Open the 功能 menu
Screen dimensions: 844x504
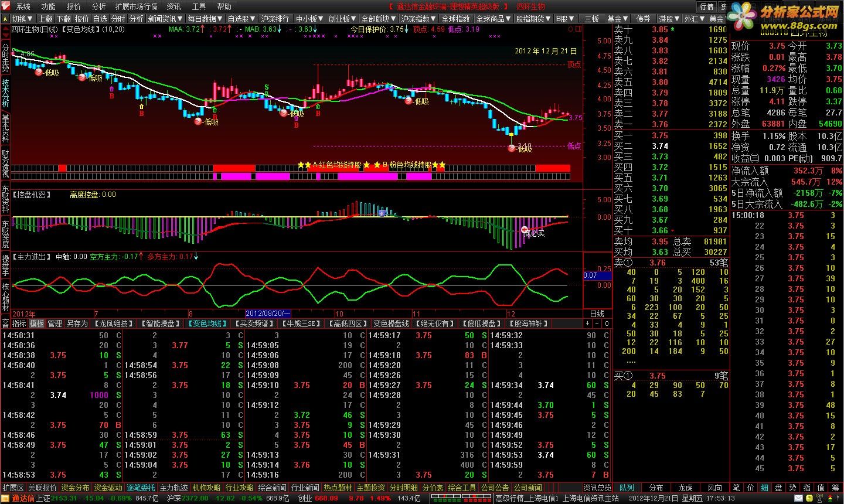(49, 6)
